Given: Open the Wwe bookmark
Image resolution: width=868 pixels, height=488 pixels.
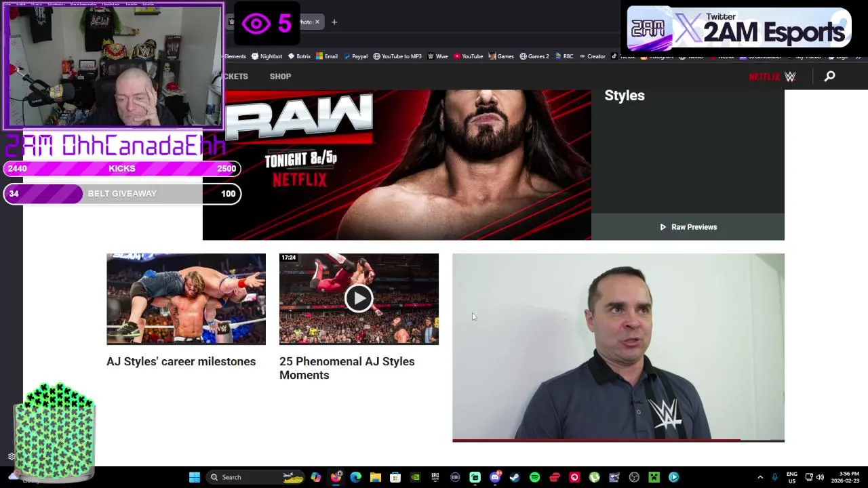Looking at the screenshot, I should point(437,56).
